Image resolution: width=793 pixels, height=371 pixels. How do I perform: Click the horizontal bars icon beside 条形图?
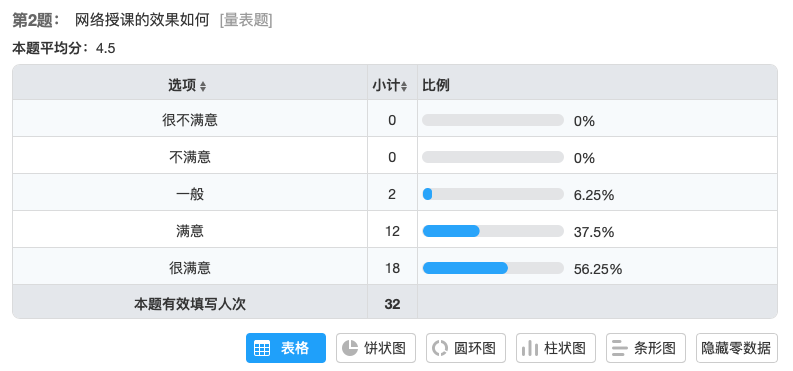[620, 348]
